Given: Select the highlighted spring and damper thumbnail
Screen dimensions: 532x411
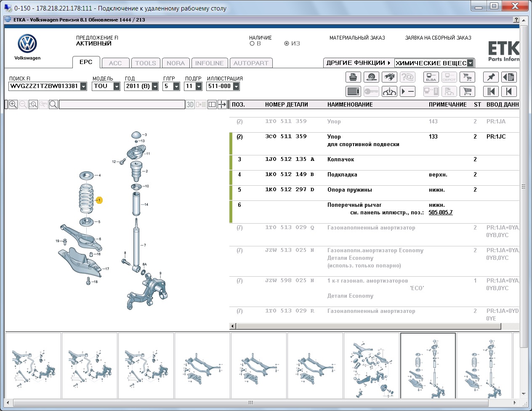Looking at the screenshot, I should pos(428,366).
